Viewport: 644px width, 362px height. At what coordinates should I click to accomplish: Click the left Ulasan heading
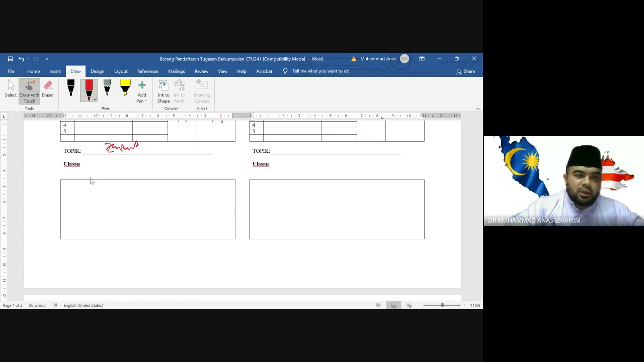(x=71, y=164)
